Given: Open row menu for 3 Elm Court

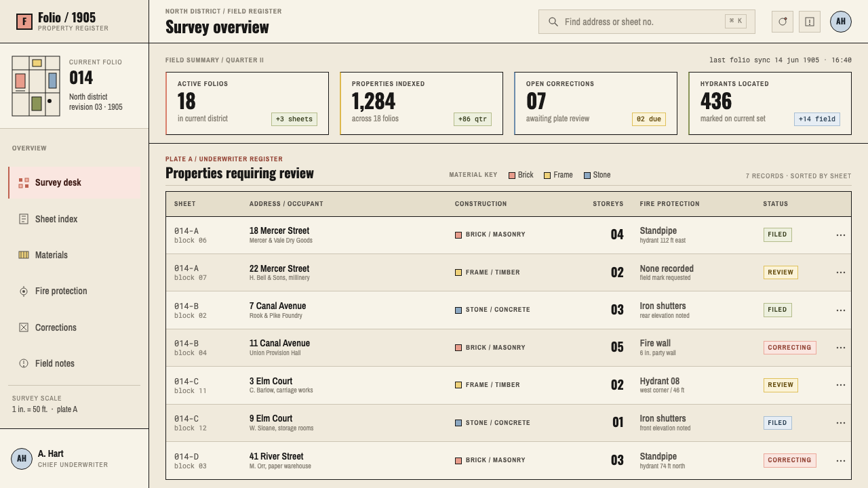Looking at the screenshot, I should pyautogui.click(x=841, y=385).
